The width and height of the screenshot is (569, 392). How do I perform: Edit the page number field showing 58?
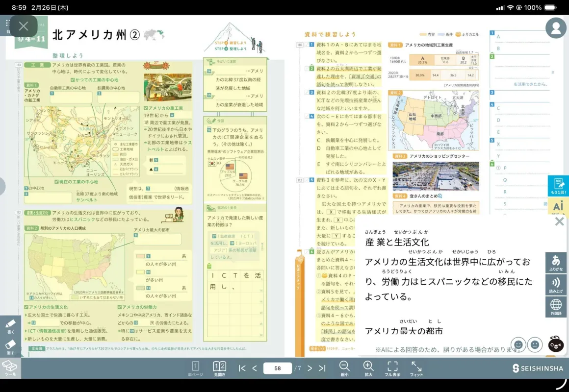[x=277, y=367]
